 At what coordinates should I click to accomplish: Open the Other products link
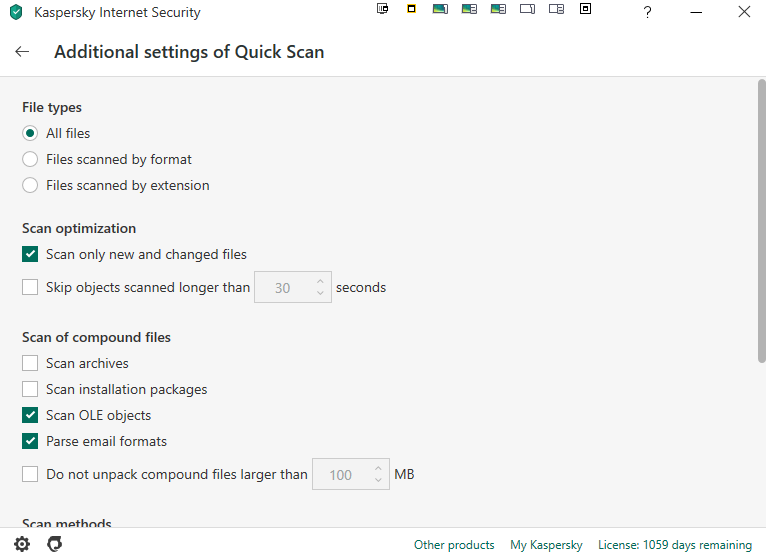tap(454, 545)
